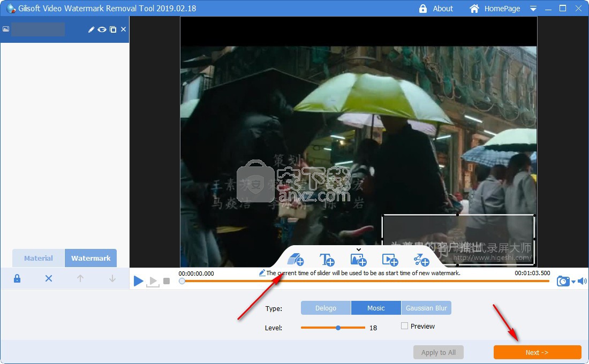The height and width of the screenshot is (364, 589).
Task: Delete the watermark with the blue X icon
Action: click(x=48, y=278)
